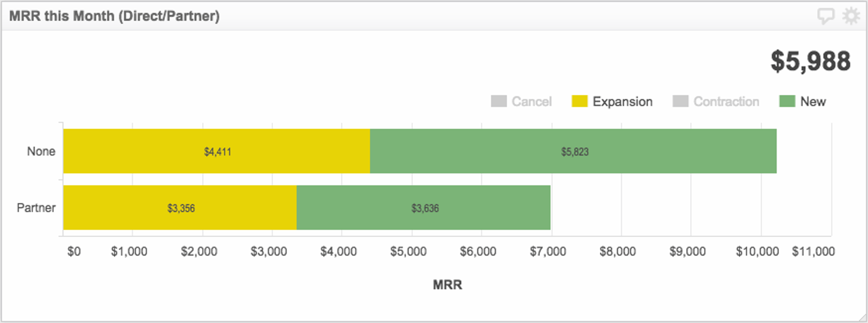Image resolution: width=868 pixels, height=323 pixels.
Task: Open the widget settings gear icon
Action: [851, 16]
